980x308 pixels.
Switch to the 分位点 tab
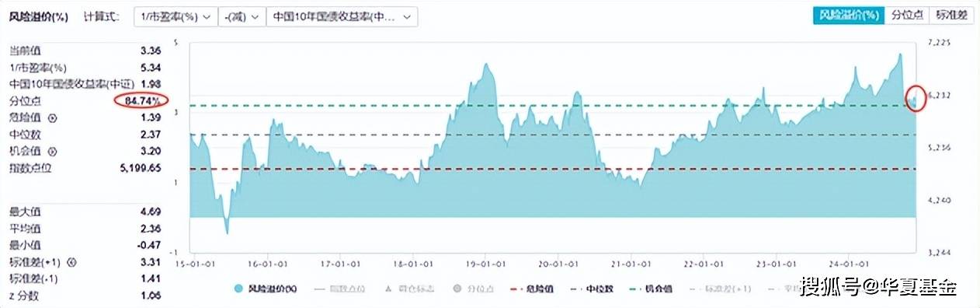(906, 15)
